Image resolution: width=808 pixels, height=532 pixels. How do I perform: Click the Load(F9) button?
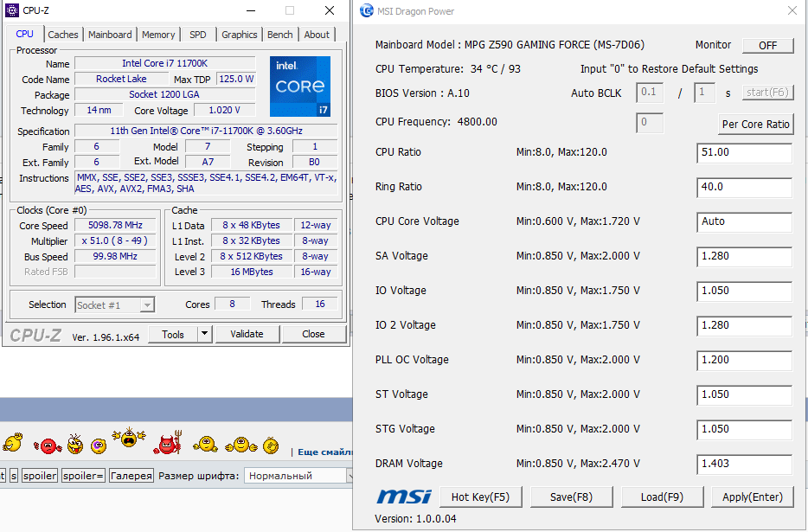point(662,497)
